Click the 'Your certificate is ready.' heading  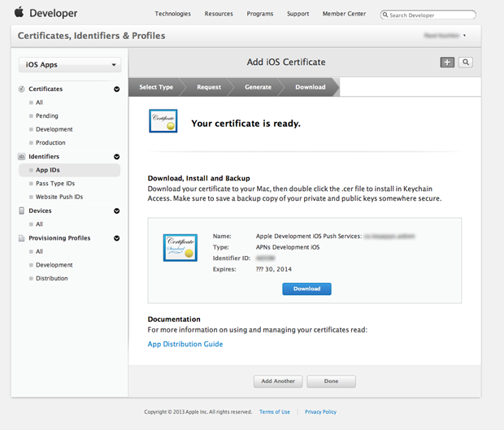click(x=245, y=124)
